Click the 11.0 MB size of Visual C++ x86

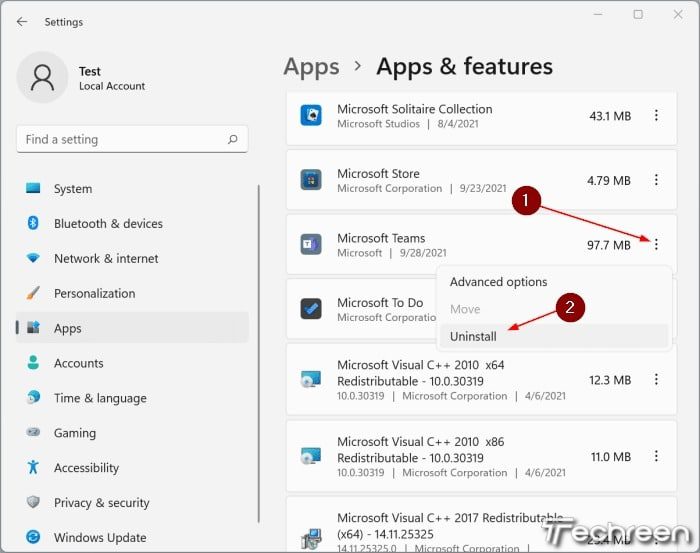click(611, 457)
